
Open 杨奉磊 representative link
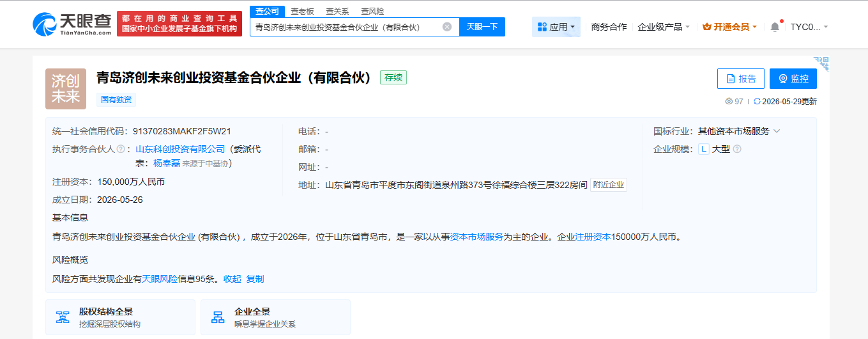coord(167,163)
